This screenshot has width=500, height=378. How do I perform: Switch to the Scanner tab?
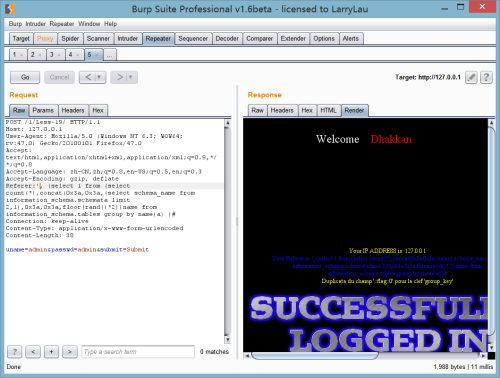[x=98, y=39]
